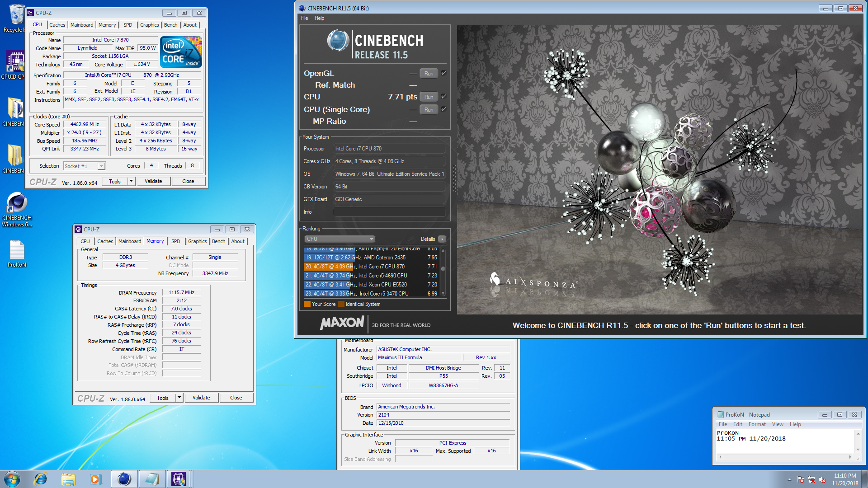
Task: Open Notepad Format menu
Action: (757, 424)
